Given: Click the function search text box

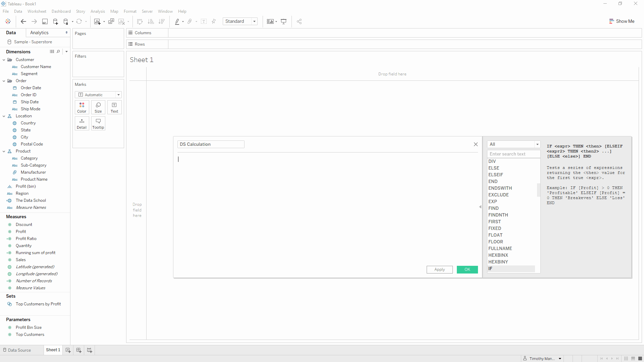Looking at the screenshot, I should [514, 154].
